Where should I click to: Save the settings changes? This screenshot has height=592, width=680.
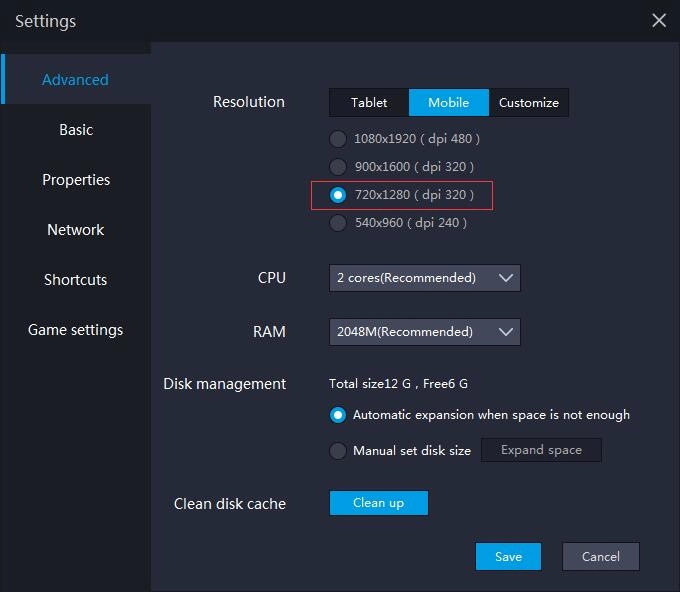(508, 556)
